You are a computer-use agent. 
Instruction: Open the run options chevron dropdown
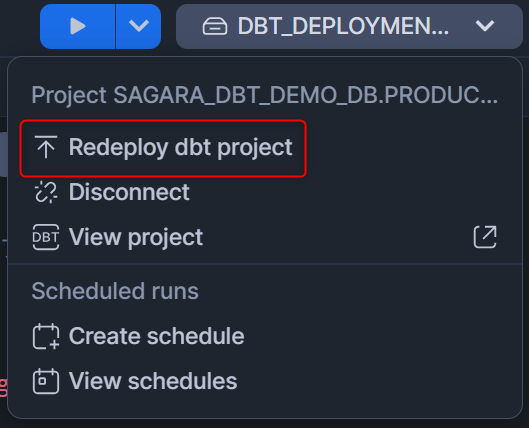tap(139, 26)
